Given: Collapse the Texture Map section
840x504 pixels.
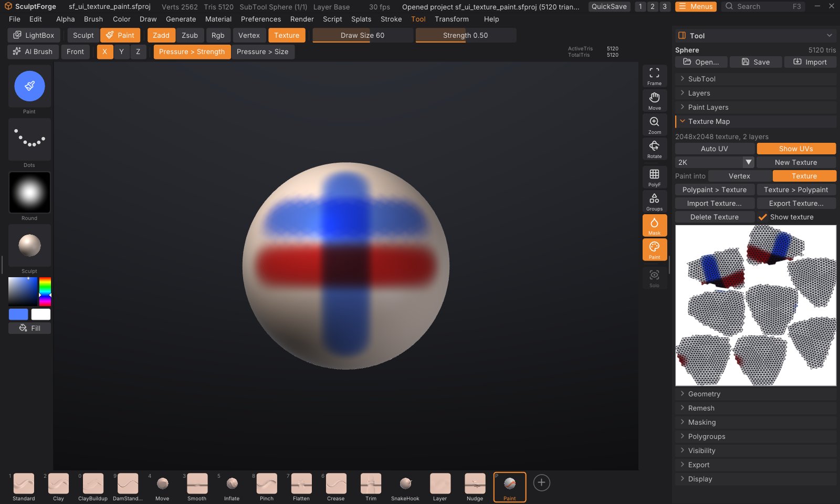Looking at the screenshot, I should (x=755, y=121).
